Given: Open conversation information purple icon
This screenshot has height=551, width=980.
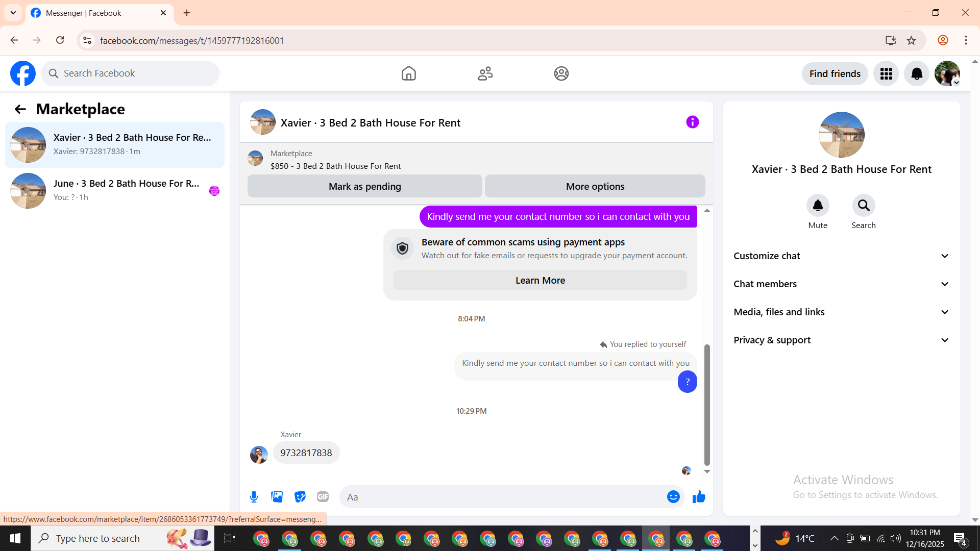Looking at the screenshot, I should (692, 122).
